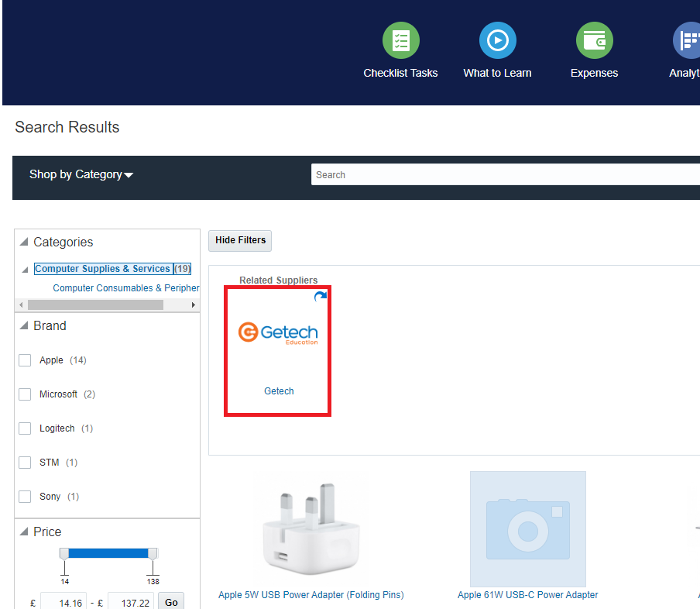Image resolution: width=700 pixels, height=609 pixels.
Task: Open the What to Learn icon
Action: click(x=498, y=40)
